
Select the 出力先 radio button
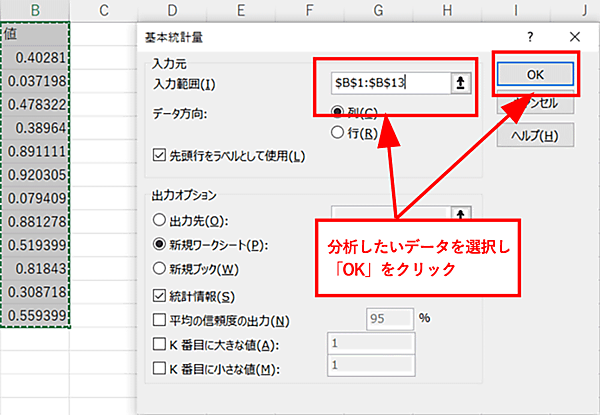click(x=158, y=220)
